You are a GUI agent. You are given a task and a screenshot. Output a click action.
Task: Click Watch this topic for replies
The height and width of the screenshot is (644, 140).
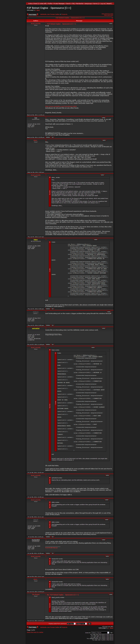35,632
